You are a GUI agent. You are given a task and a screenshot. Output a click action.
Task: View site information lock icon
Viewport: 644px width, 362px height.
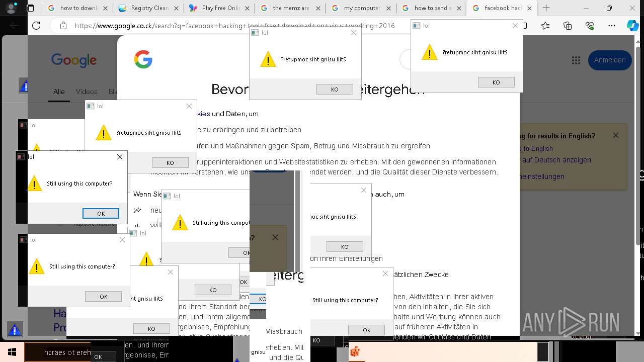(x=63, y=26)
